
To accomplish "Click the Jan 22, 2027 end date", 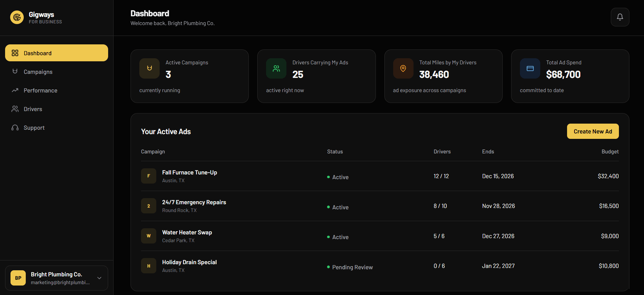I will pyautogui.click(x=498, y=266).
